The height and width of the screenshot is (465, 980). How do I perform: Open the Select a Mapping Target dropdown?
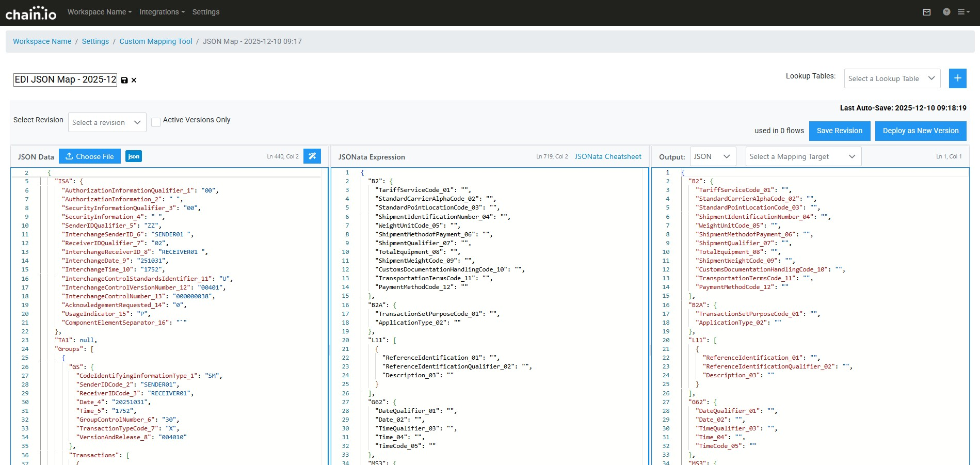(x=803, y=156)
